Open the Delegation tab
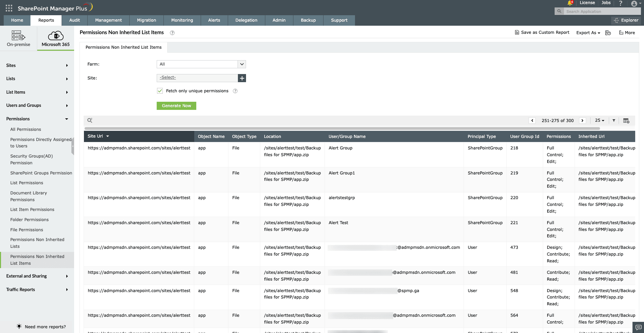This screenshot has width=644, height=333. coord(246,20)
